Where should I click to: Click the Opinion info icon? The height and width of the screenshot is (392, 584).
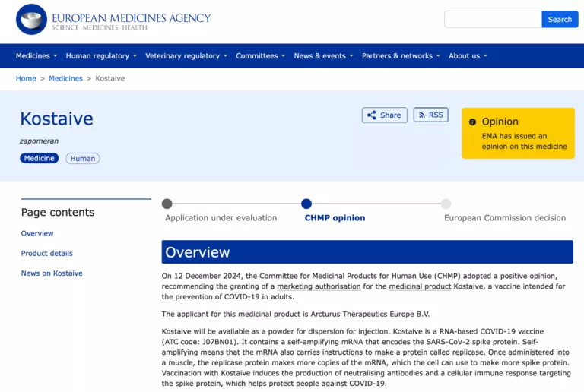472,122
